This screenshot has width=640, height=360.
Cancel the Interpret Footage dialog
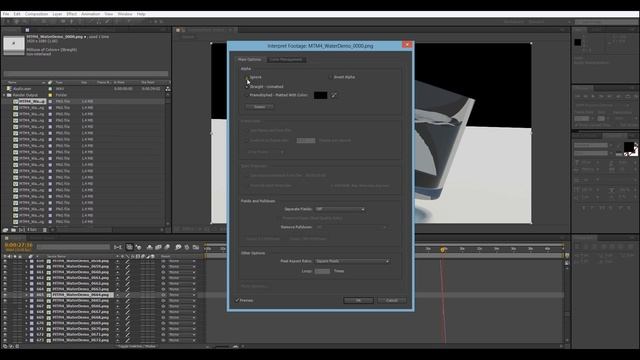(x=392, y=300)
